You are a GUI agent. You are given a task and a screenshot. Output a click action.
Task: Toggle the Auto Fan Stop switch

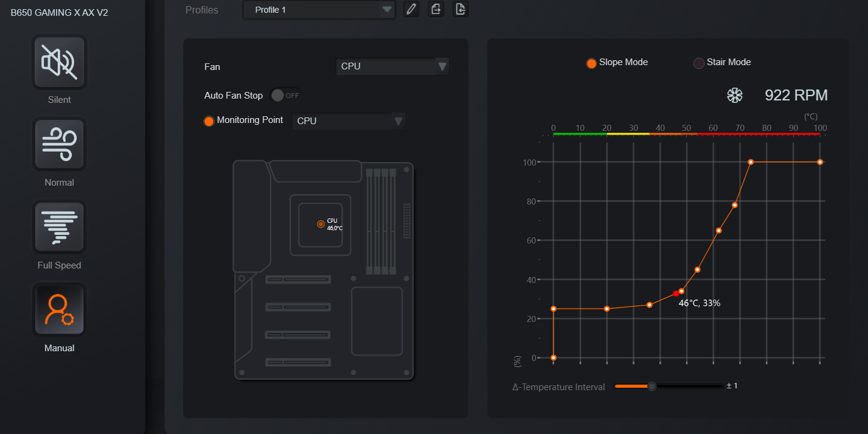pyautogui.click(x=285, y=96)
